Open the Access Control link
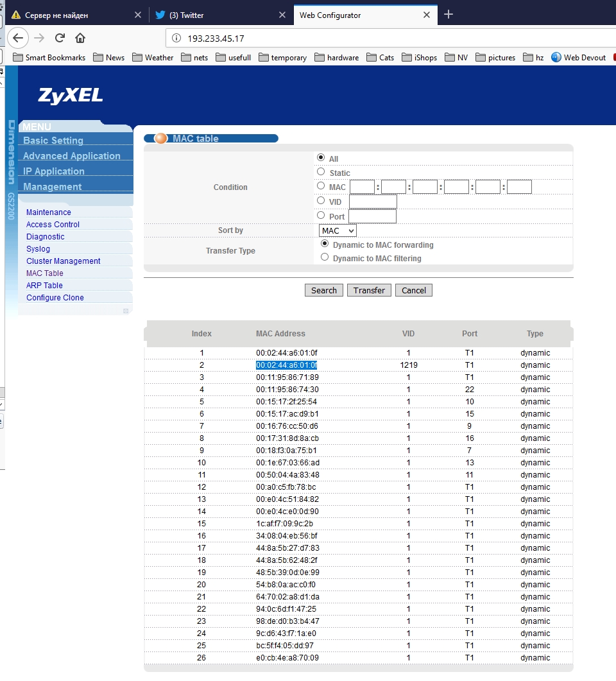This screenshot has width=616, height=681. tap(53, 224)
